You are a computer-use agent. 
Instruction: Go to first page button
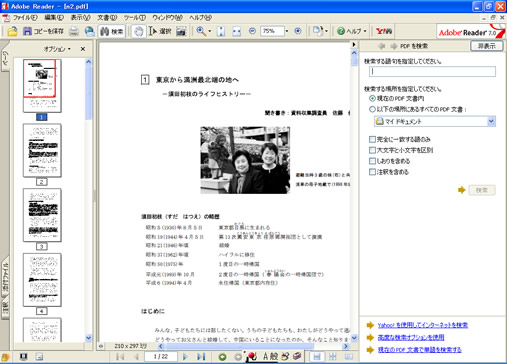(120, 357)
